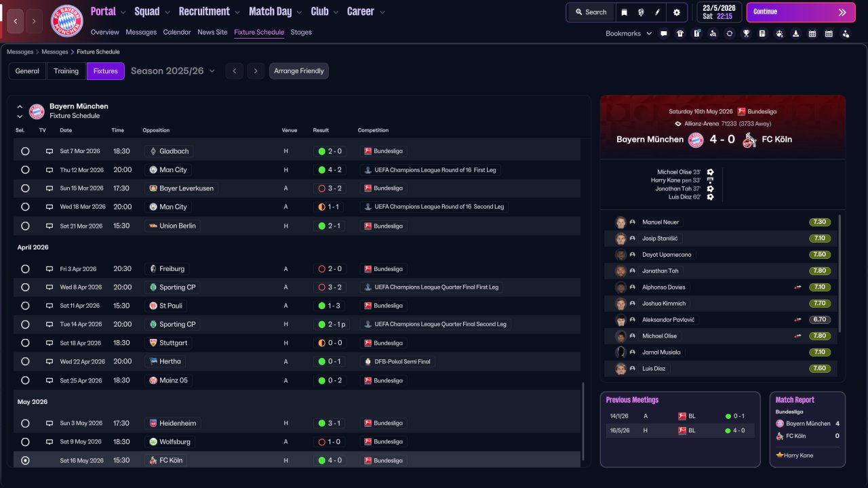Go to next season with right arrow
Viewport: 868px width, 488px height.
255,71
